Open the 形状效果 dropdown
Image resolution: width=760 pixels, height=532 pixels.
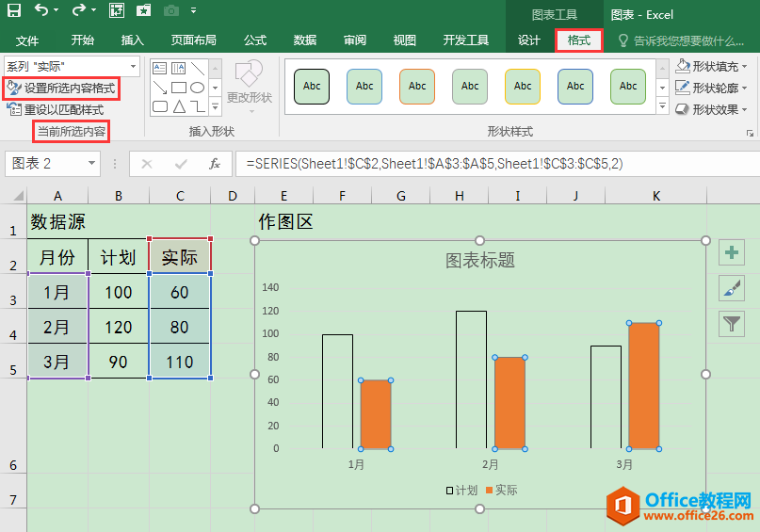tap(712, 109)
